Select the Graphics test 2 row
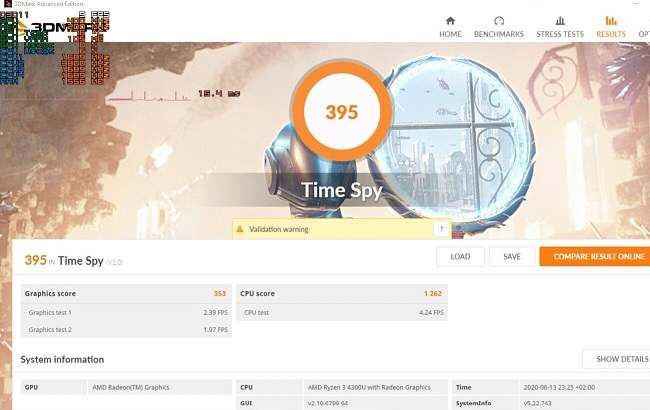This screenshot has width=650, height=410. point(126,330)
